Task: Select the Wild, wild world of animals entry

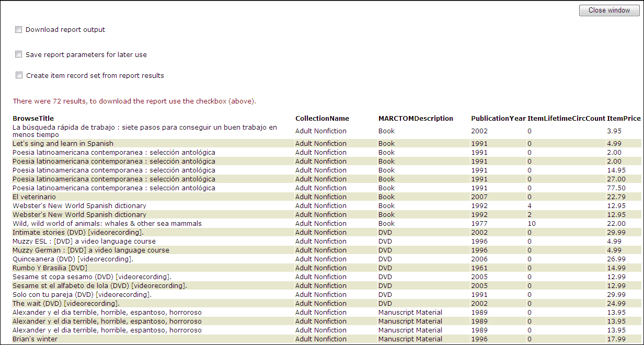Action: pos(107,224)
